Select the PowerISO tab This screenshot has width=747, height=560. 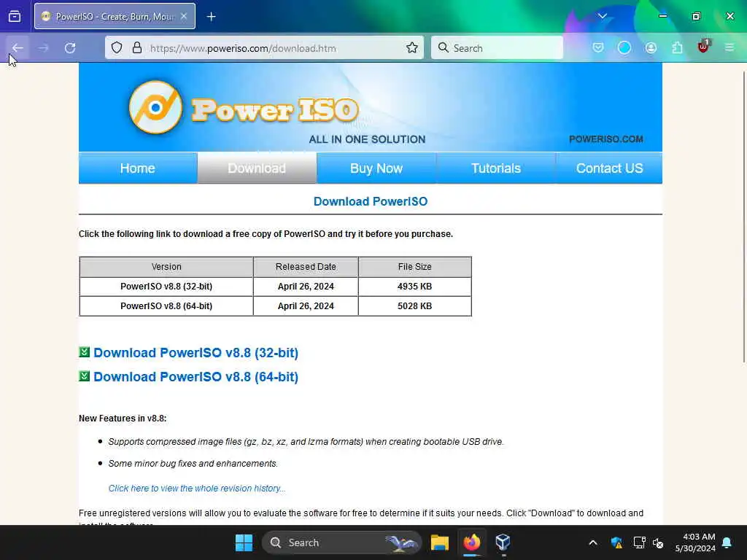coord(115,16)
